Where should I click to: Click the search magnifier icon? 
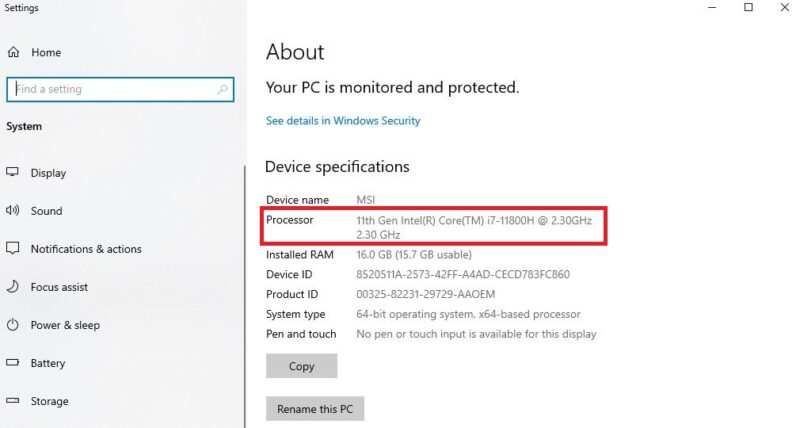(222, 89)
